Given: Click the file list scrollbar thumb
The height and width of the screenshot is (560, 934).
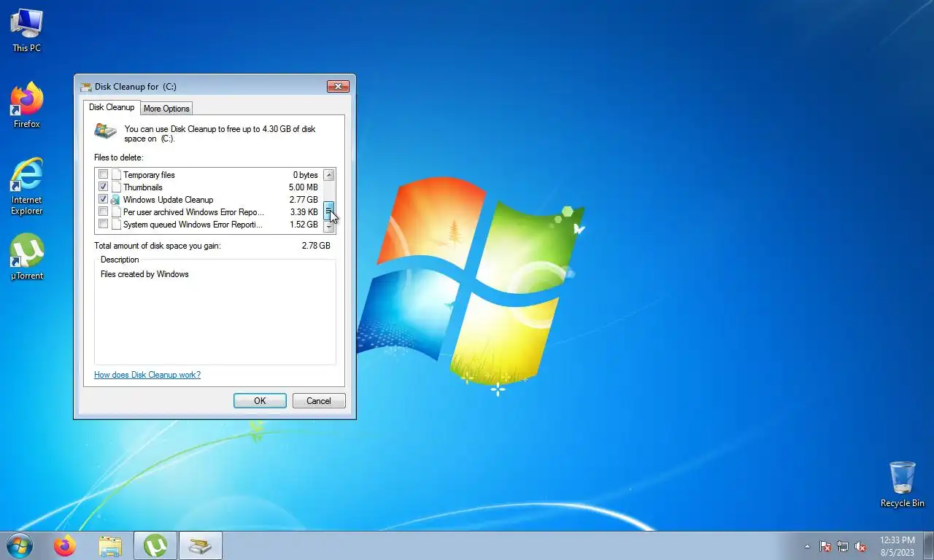Looking at the screenshot, I should coord(329,211).
